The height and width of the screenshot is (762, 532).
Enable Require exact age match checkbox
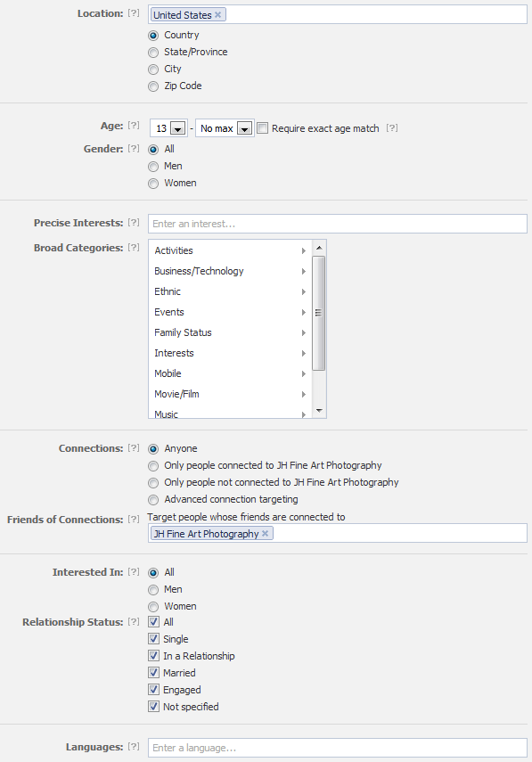point(262,128)
